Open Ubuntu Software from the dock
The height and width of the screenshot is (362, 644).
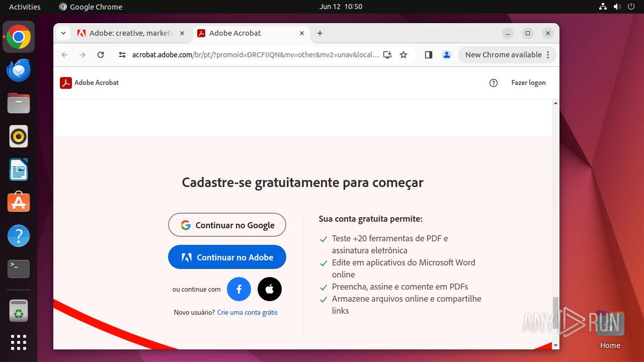[19, 203]
